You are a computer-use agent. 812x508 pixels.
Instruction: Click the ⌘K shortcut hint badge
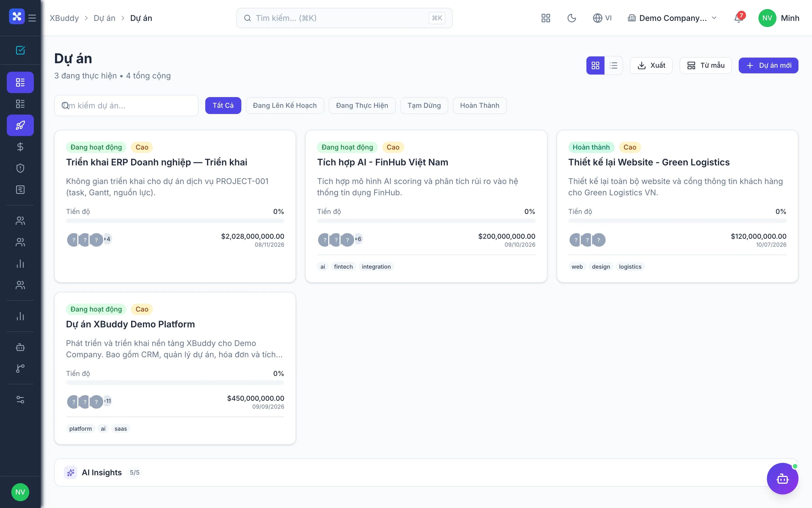coord(437,18)
